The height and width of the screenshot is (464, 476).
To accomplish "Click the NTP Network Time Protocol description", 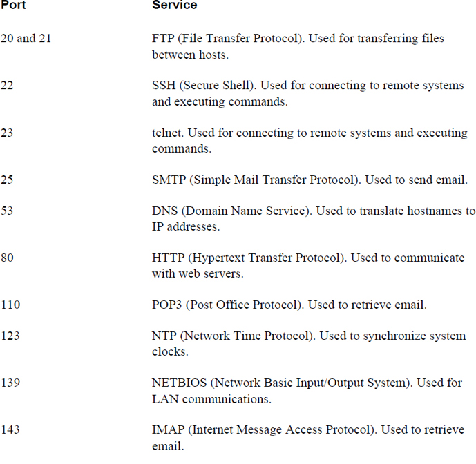I will click(299, 343).
